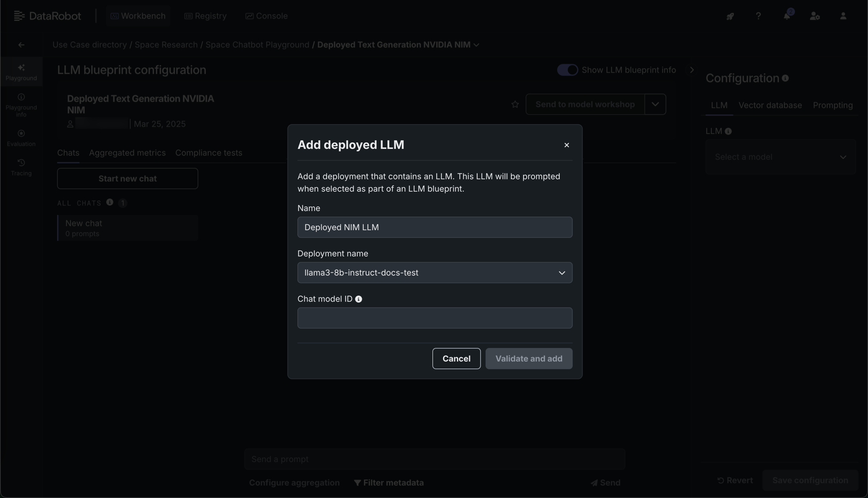Viewport: 868px width, 498px height.
Task: Open the user profile icon
Action: (843, 16)
